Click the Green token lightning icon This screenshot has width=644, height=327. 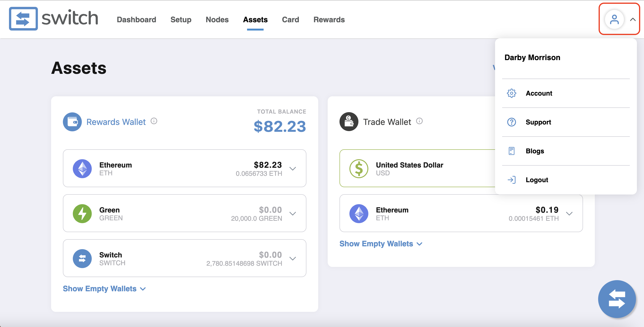coord(82,214)
